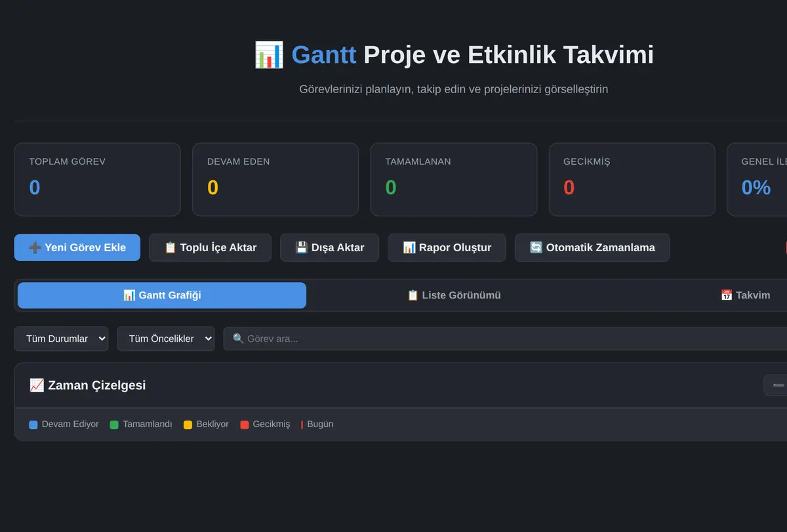Click the chart icon beside Zaman Çizelgesi
The image size is (787, 532).
37,385
